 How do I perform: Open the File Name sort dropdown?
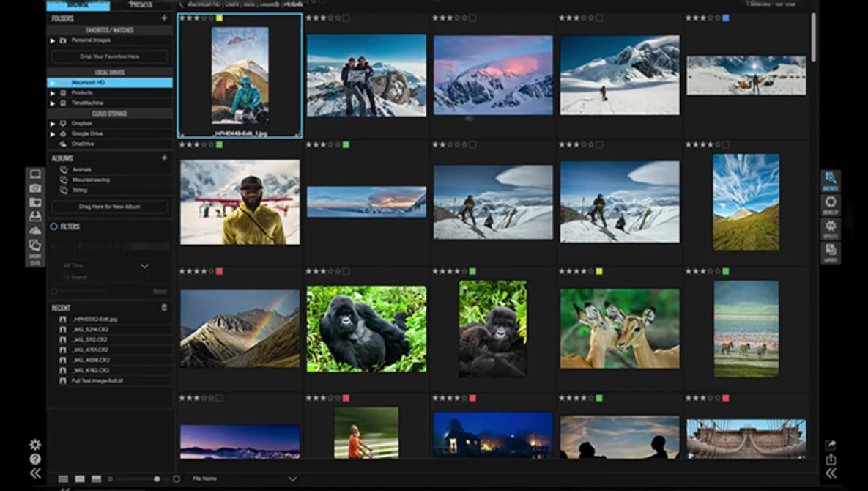(244, 479)
